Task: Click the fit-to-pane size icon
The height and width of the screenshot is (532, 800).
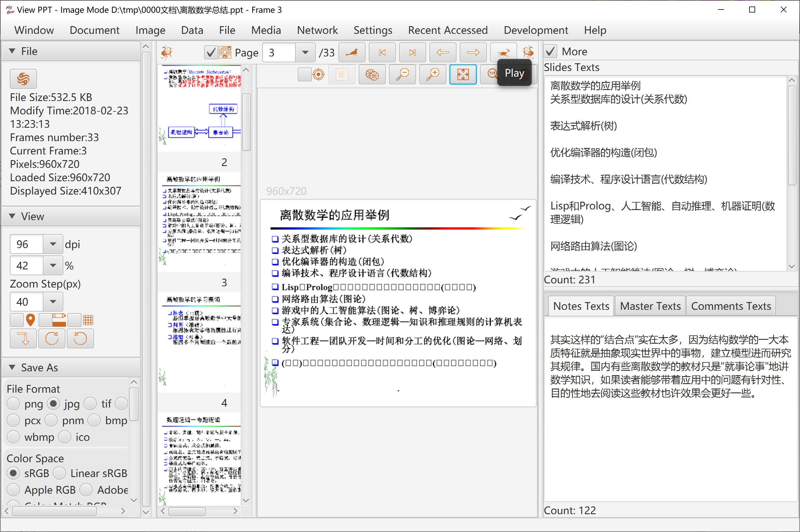Action: click(x=463, y=74)
